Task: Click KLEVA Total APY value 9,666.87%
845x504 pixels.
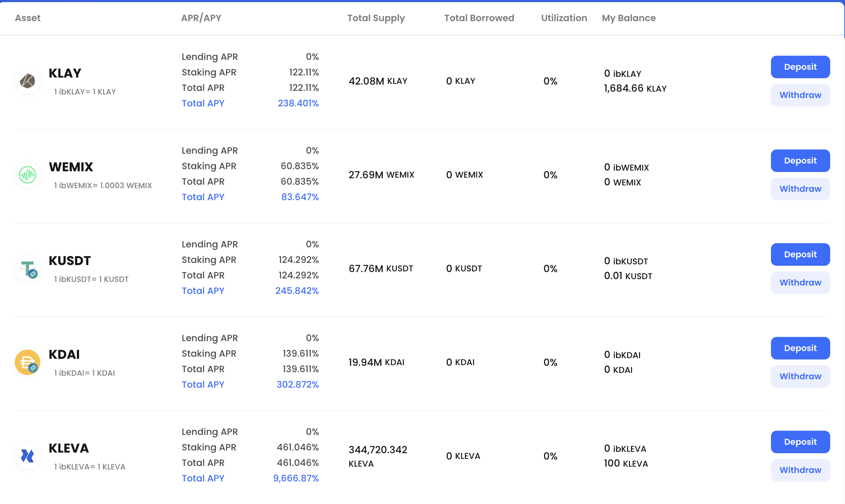Action: (x=296, y=478)
